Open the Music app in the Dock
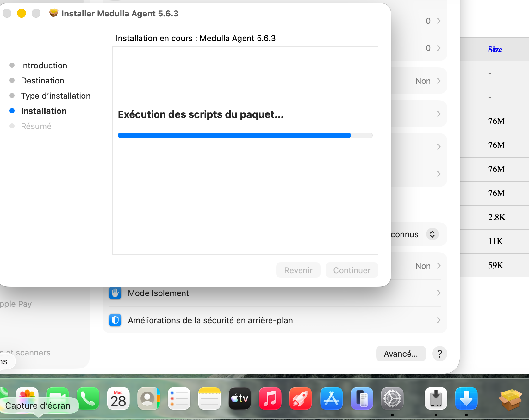Viewport: 529px width, 420px height. pos(270,398)
